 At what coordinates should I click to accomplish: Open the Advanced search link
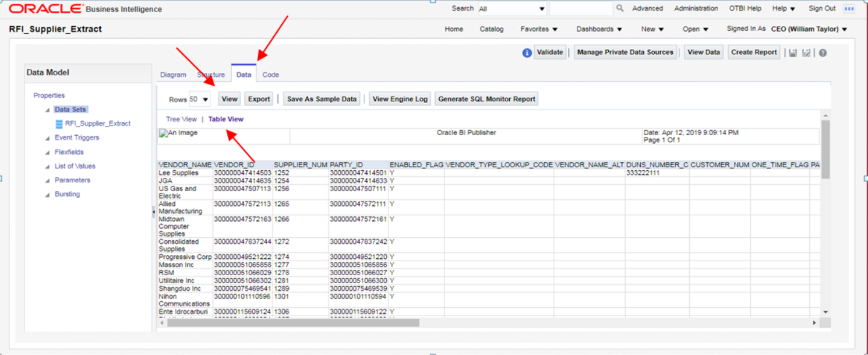click(x=648, y=9)
